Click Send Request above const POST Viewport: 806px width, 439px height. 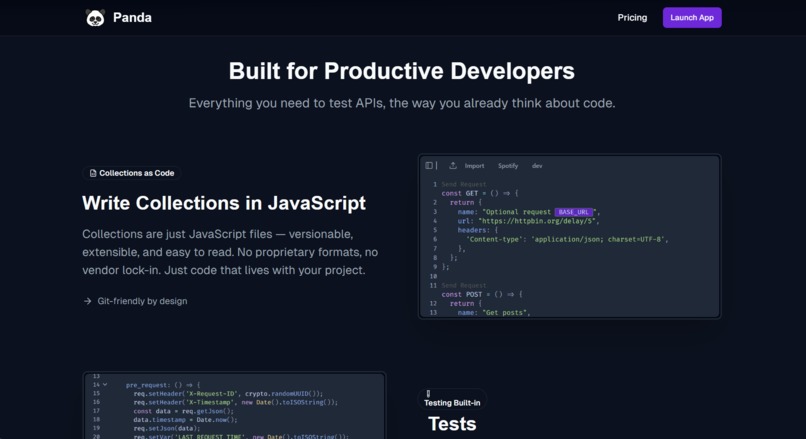[464, 285]
